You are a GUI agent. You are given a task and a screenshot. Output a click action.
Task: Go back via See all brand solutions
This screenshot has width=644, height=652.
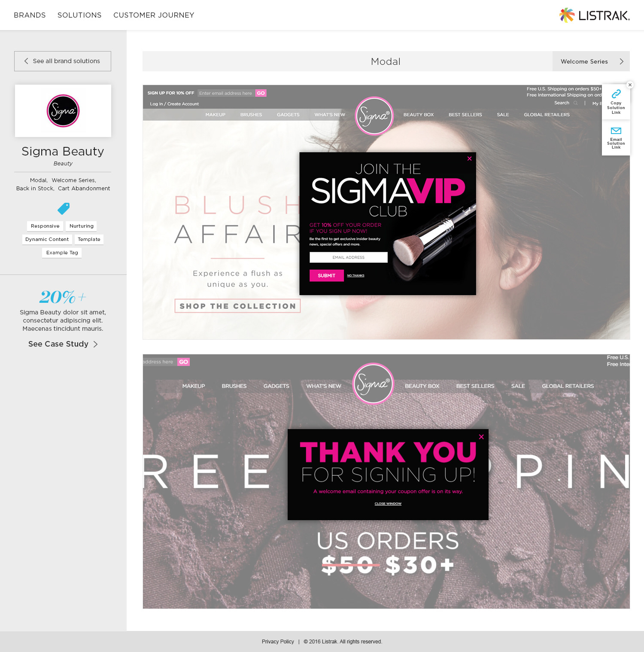click(x=63, y=61)
